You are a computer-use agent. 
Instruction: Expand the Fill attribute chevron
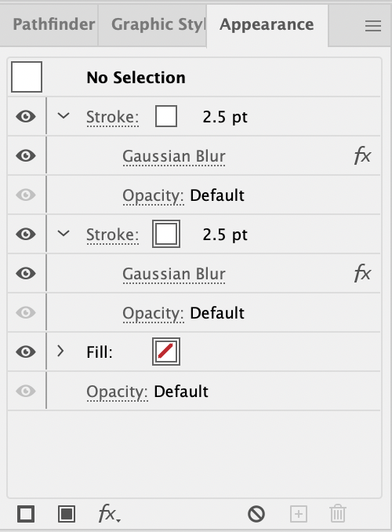pos(60,352)
